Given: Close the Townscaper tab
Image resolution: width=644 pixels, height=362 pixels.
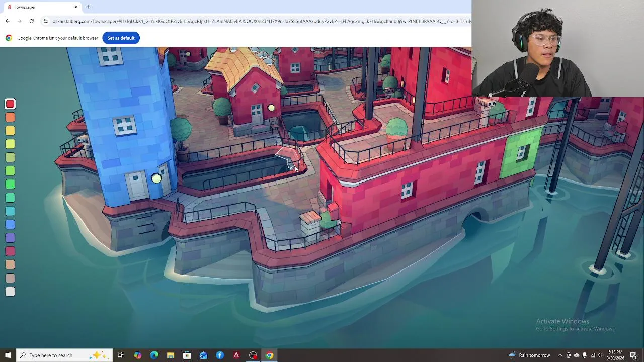Looking at the screenshot, I should point(76,7).
